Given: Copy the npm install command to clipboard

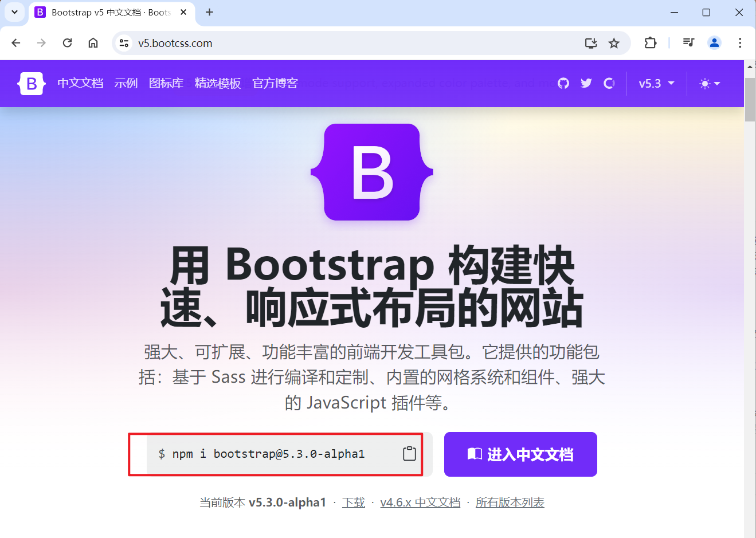Looking at the screenshot, I should (409, 453).
